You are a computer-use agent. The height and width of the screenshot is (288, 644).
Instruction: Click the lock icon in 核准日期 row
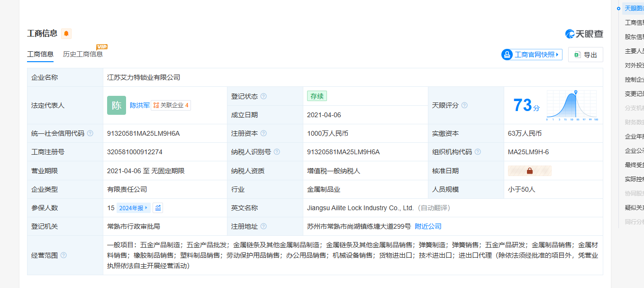[x=529, y=171]
